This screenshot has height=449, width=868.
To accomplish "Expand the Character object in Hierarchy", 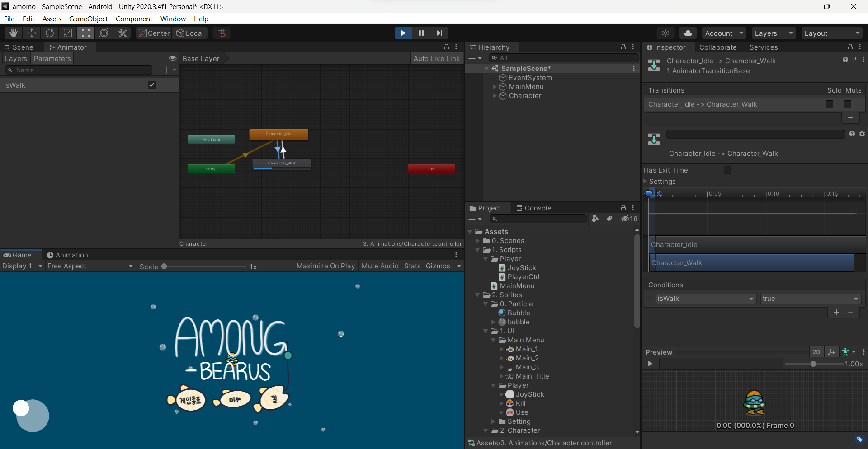I will coord(495,96).
